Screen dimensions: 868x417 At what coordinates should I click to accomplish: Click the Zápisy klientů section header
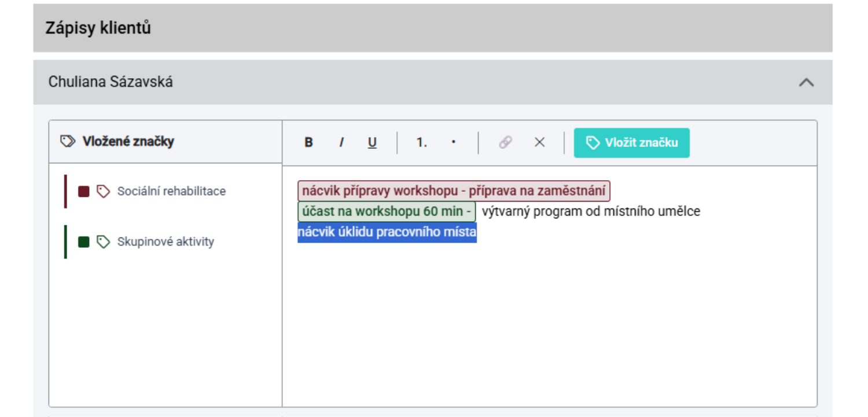[98, 28]
